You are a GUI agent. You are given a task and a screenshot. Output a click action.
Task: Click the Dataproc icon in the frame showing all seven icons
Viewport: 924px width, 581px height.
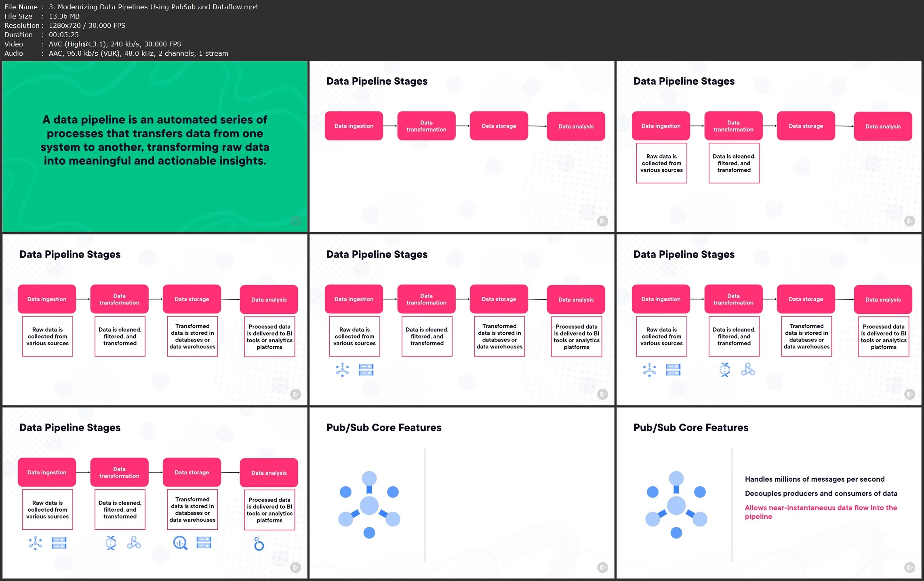click(x=134, y=543)
